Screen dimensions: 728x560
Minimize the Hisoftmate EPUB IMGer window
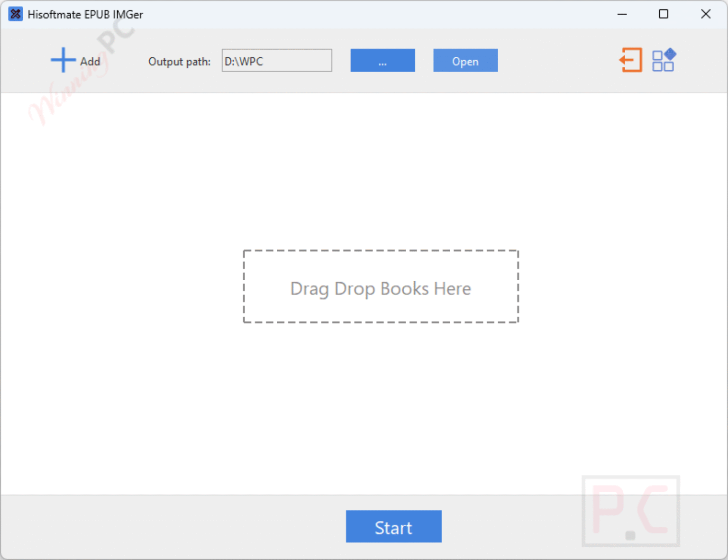point(622,14)
